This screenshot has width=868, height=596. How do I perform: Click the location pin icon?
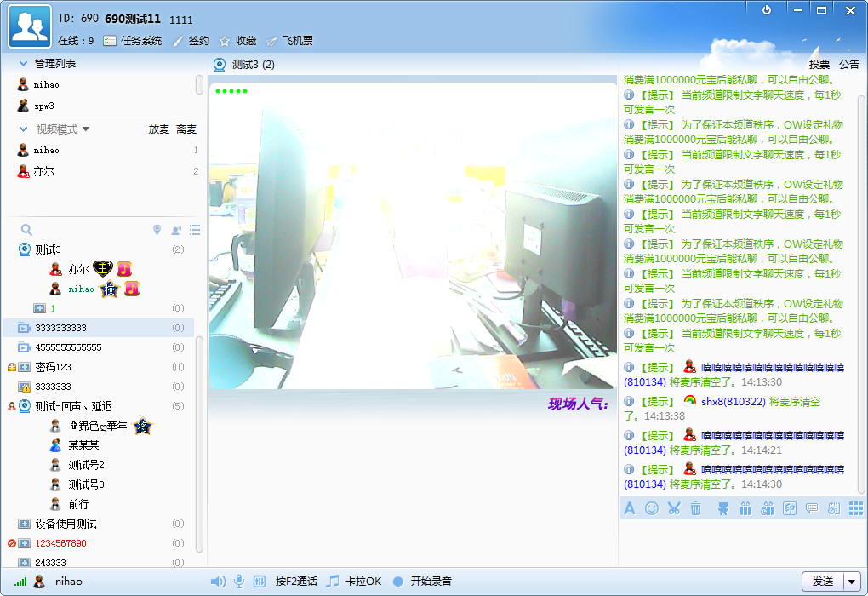[157, 229]
